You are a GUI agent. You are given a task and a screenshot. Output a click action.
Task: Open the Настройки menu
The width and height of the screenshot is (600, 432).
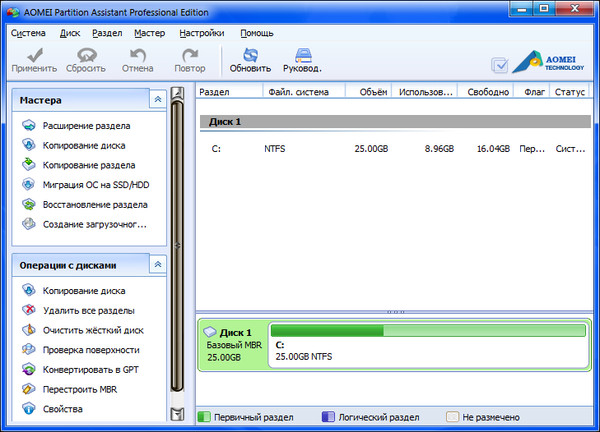(x=203, y=33)
